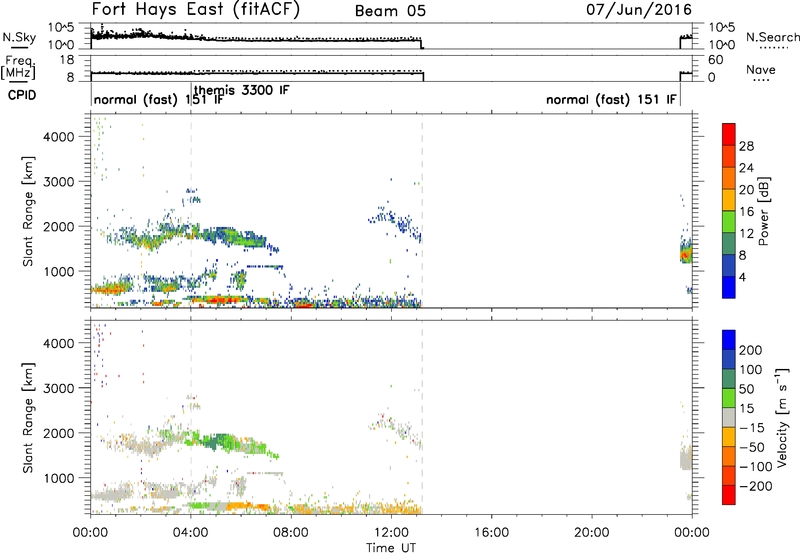
Task: Click green velocity band near 05:00 at 1800 km
Action: coord(218,441)
